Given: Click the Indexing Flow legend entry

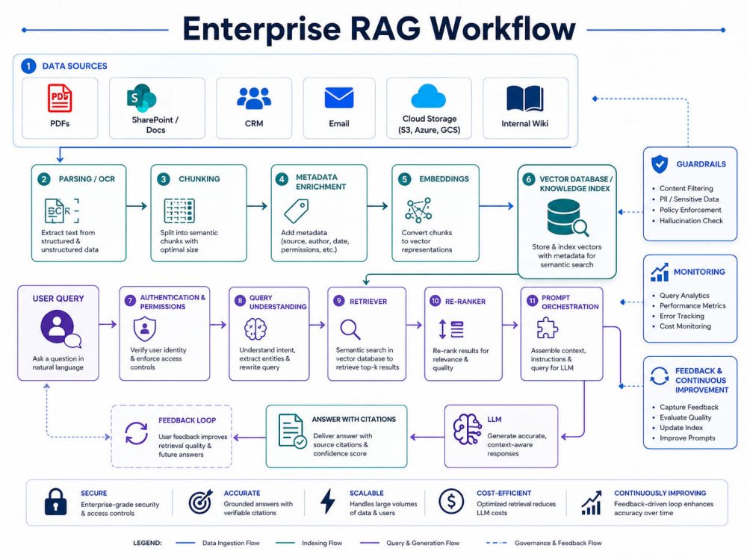Looking at the screenshot, I should [309, 543].
